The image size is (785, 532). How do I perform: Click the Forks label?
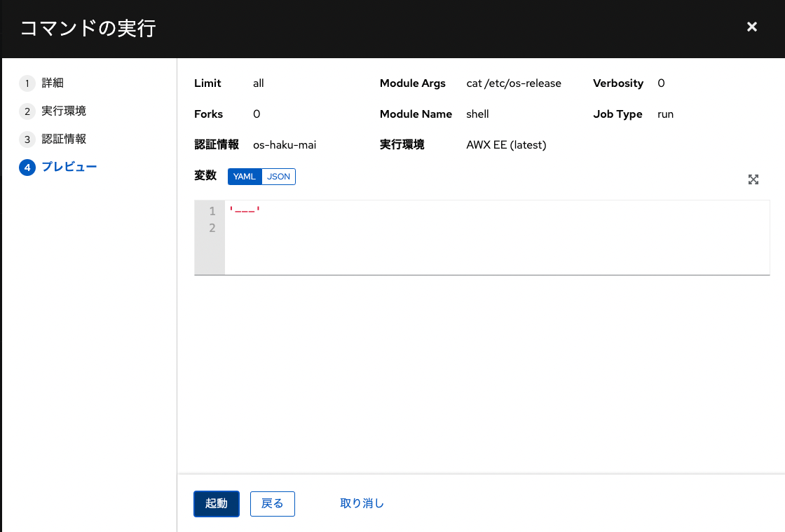[208, 114]
